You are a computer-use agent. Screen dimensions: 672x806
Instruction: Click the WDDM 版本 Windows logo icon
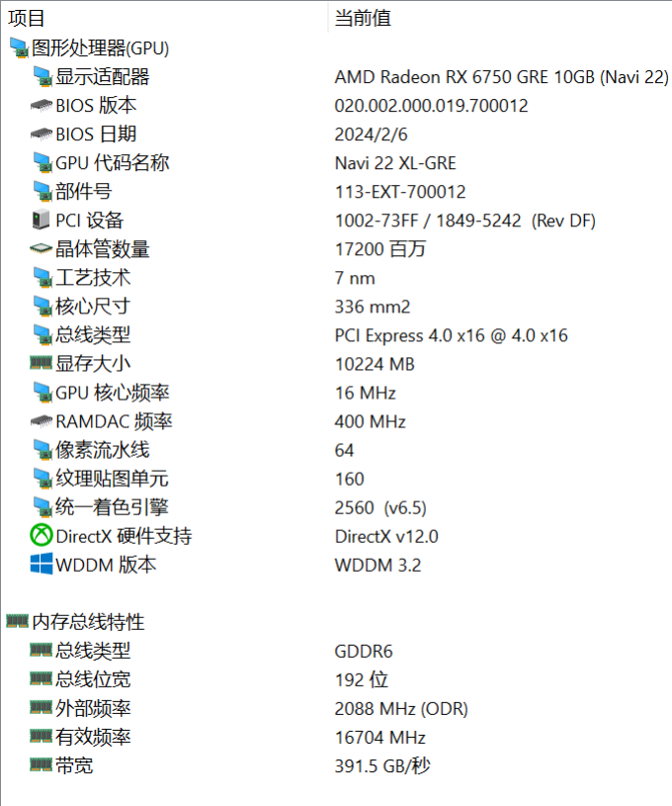click(42, 564)
